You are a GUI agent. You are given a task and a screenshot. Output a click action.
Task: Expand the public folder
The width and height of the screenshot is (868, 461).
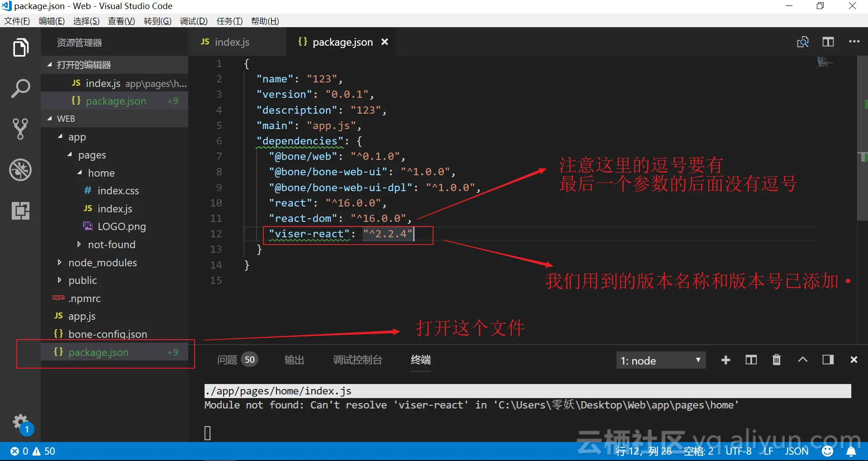60,280
